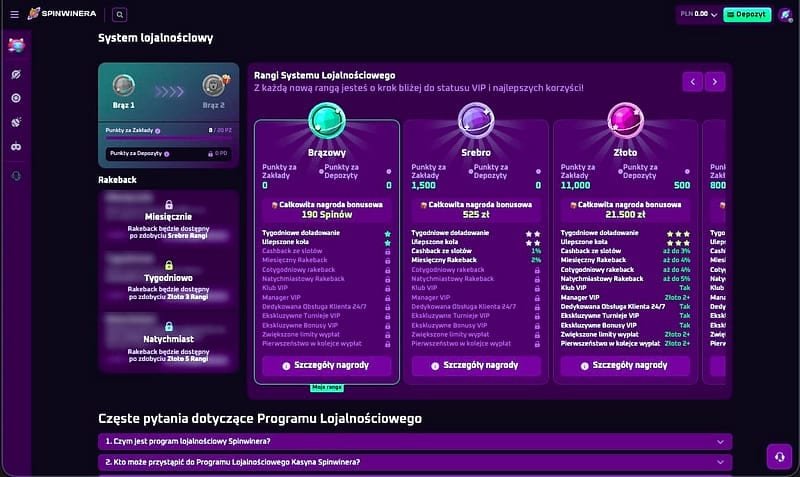Click Złoto Tygodniowe doładowanie three stars
Screen dimensions: 800x477
click(678, 234)
